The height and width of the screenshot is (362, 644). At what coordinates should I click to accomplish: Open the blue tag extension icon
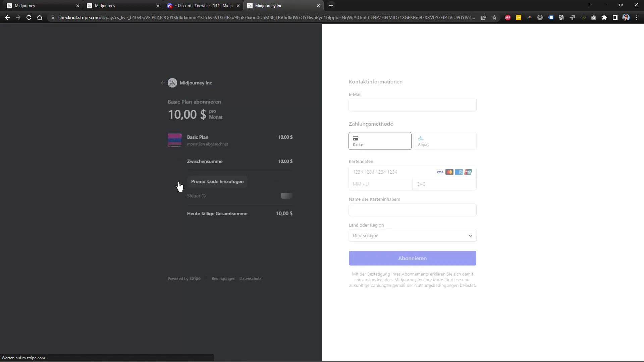551,17
